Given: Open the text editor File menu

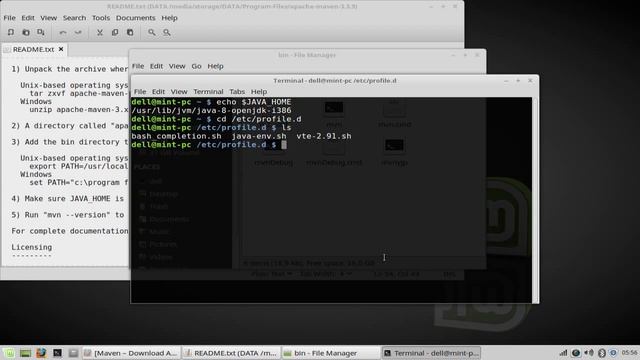Looking at the screenshot, I should tap(9, 18).
